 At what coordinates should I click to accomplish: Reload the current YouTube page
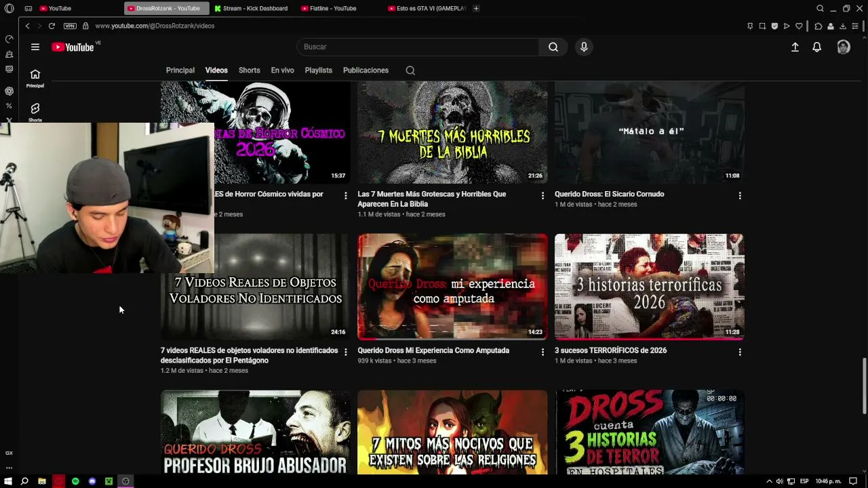coord(52,26)
